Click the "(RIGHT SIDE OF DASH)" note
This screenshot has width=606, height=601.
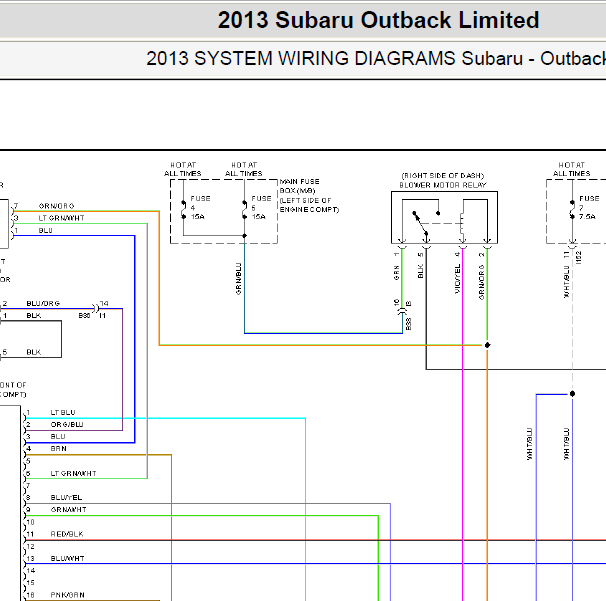[443, 176]
